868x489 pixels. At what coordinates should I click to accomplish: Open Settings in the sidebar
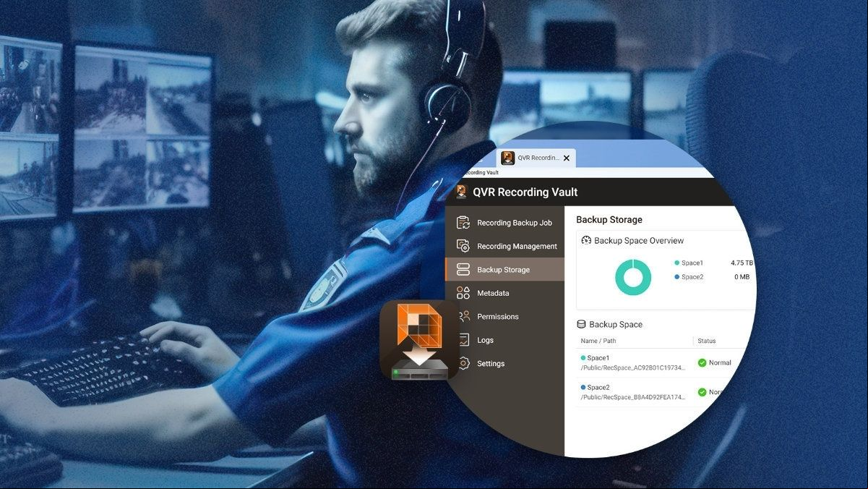505,363
